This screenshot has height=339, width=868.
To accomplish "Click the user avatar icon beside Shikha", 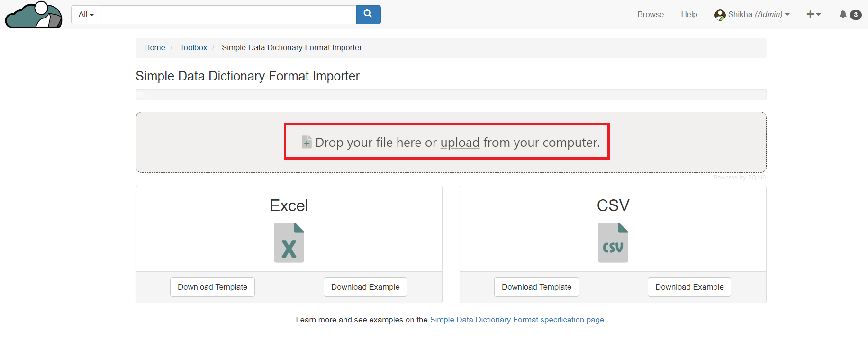I will coord(720,15).
